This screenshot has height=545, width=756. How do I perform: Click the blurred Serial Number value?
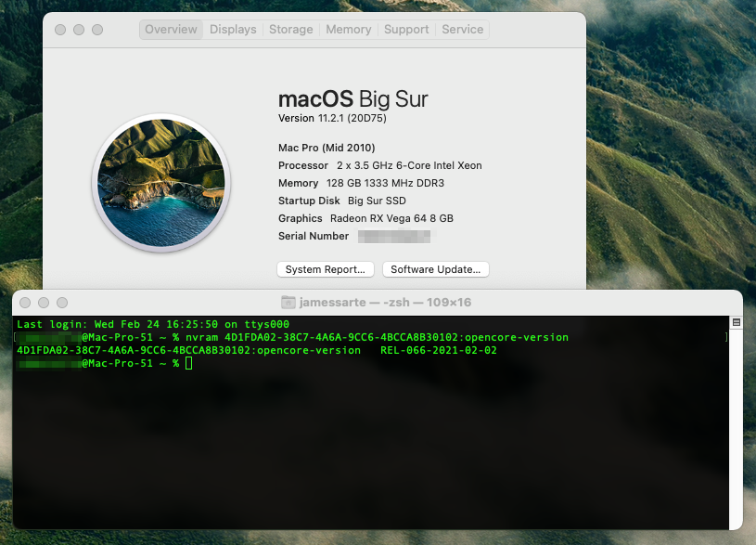(x=394, y=236)
